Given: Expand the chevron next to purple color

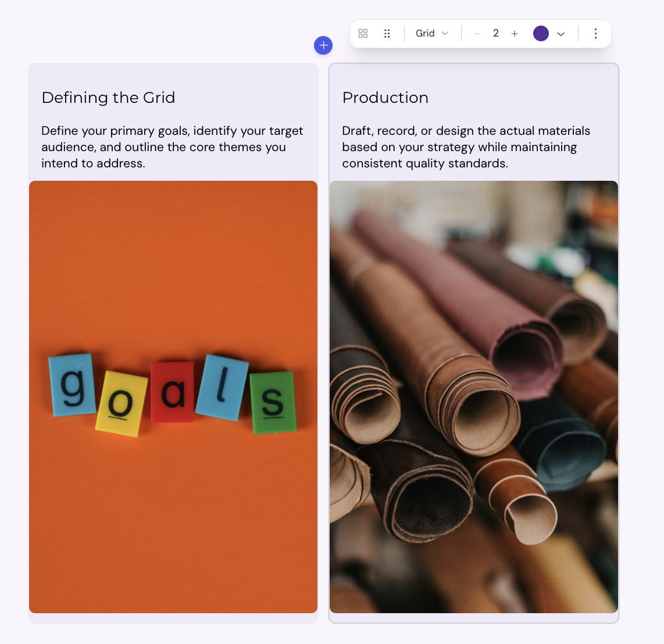Looking at the screenshot, I should (561, 34).
